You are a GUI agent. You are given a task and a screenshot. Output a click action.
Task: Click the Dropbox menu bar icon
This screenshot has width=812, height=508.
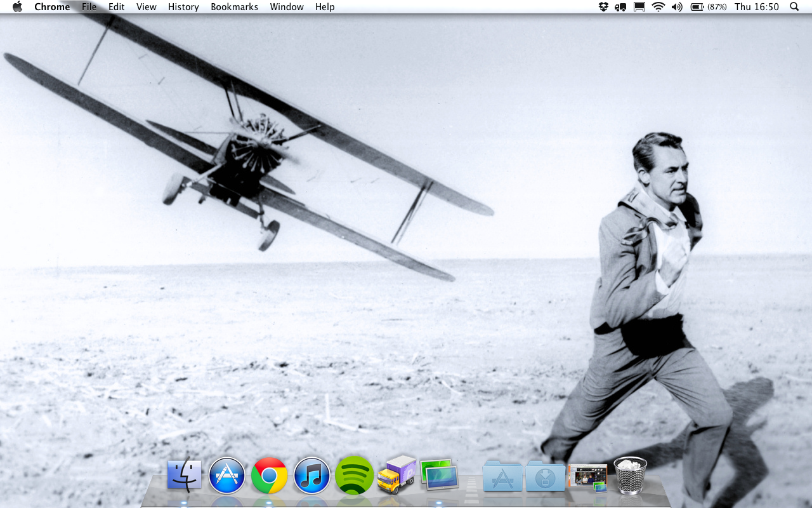tap(603, 7)
